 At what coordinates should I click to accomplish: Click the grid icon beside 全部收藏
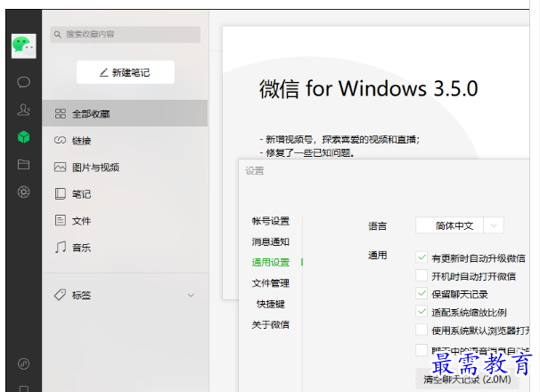[x=61, y=114]
